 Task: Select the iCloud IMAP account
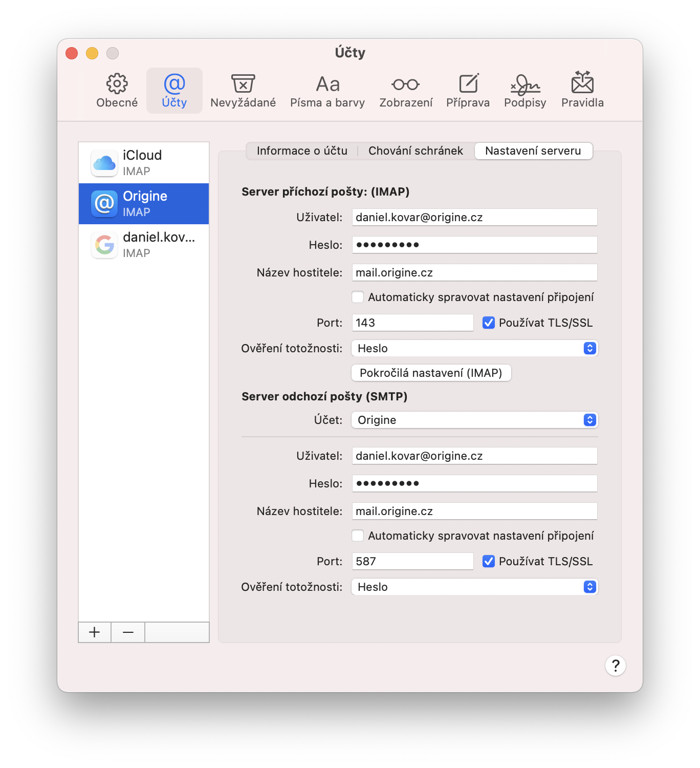coord(143,162)
